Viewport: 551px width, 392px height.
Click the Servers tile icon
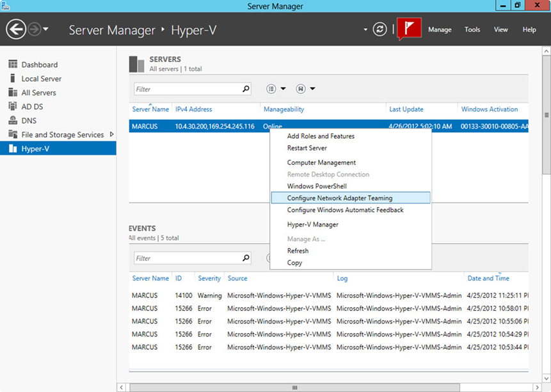[137, 64]
